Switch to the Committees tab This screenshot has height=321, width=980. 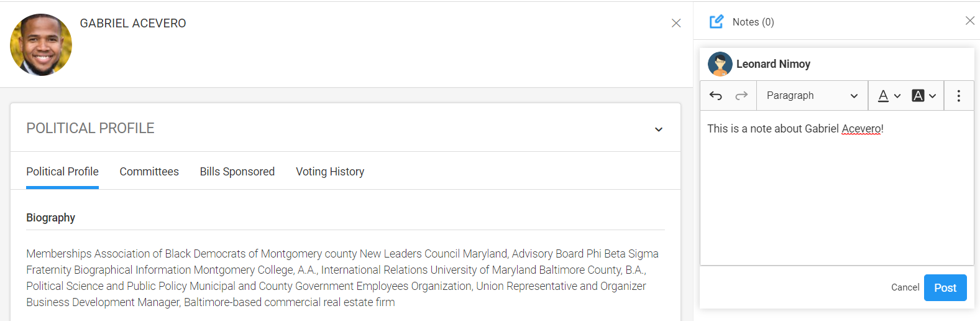(149, 172)
